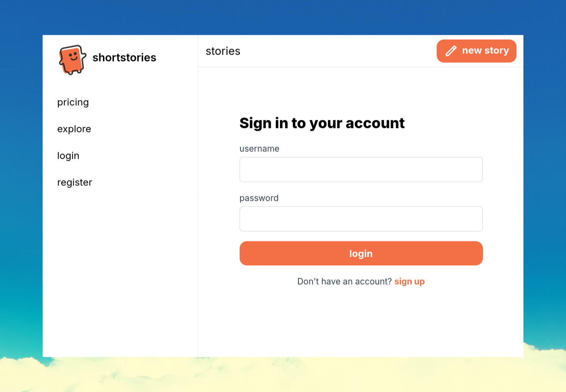Follow the sign up link
The height and width of the screenshot is (392, 566).
click(x=409, y=281)
